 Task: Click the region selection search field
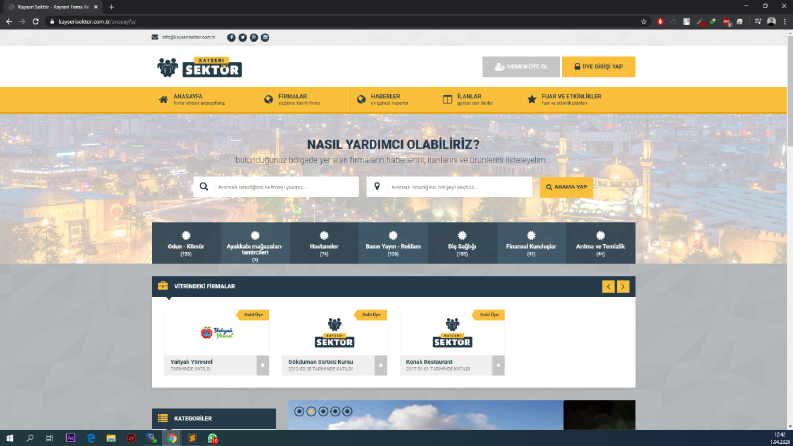449,187
